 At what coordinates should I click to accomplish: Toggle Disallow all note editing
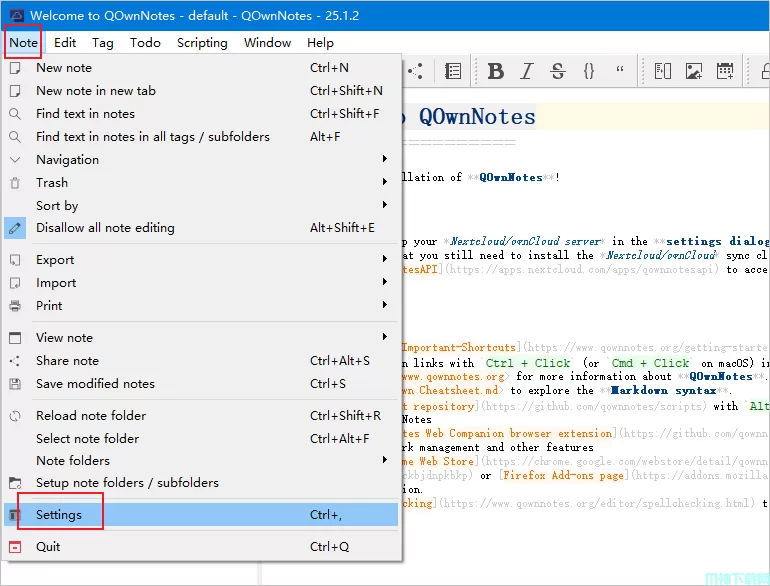tap(105, 228)
